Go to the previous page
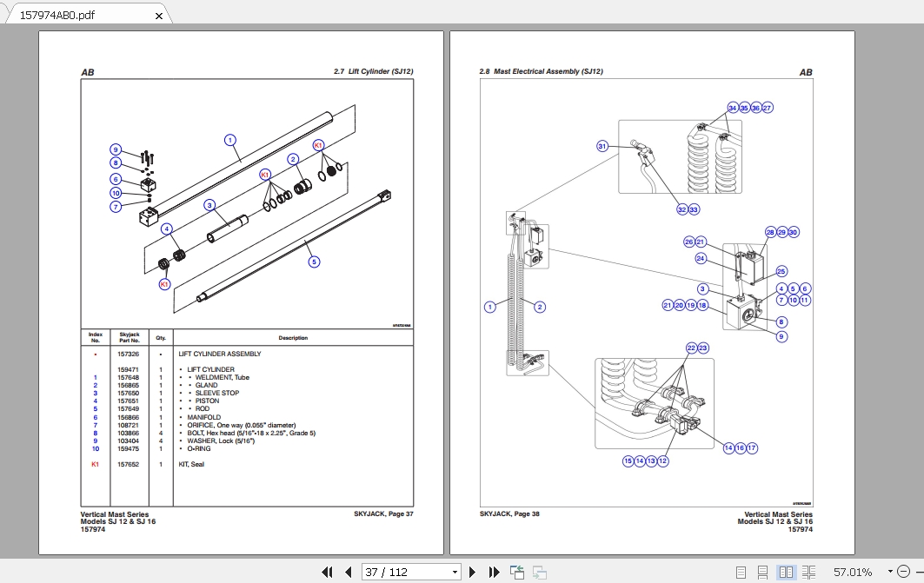The height and width of the screenshot is (583, 924). coord(349,572)
